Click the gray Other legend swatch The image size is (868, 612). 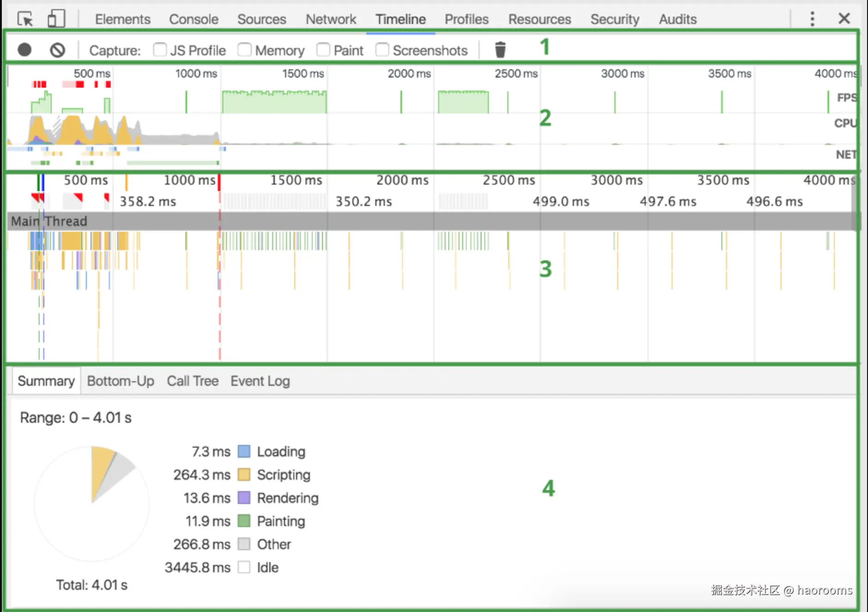244,544
